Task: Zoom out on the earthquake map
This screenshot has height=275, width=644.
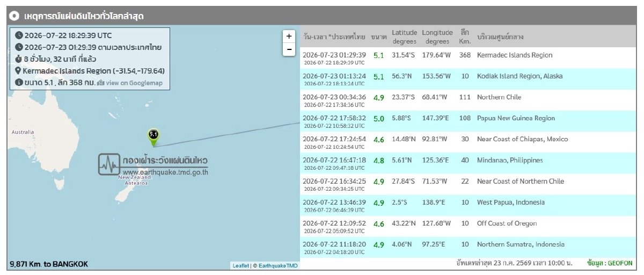Action: [289, 49]
